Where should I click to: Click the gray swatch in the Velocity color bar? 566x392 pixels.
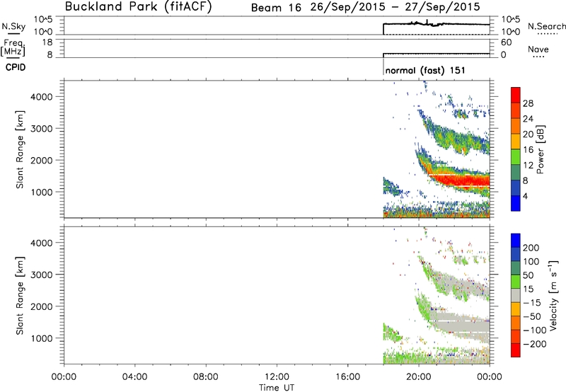coord(516,296)
